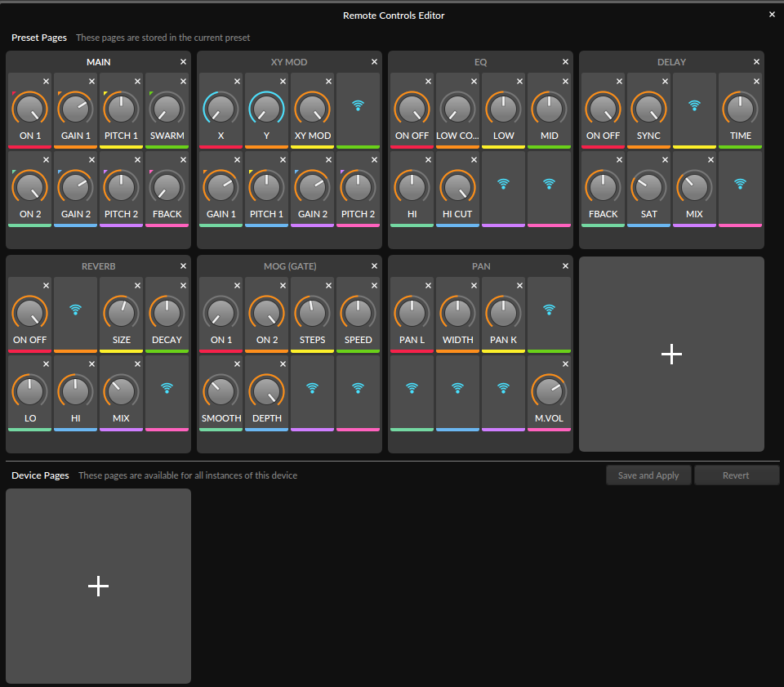Screen dimensions: 784x687
Task: Select the DELAY page title
Action: 671,62
